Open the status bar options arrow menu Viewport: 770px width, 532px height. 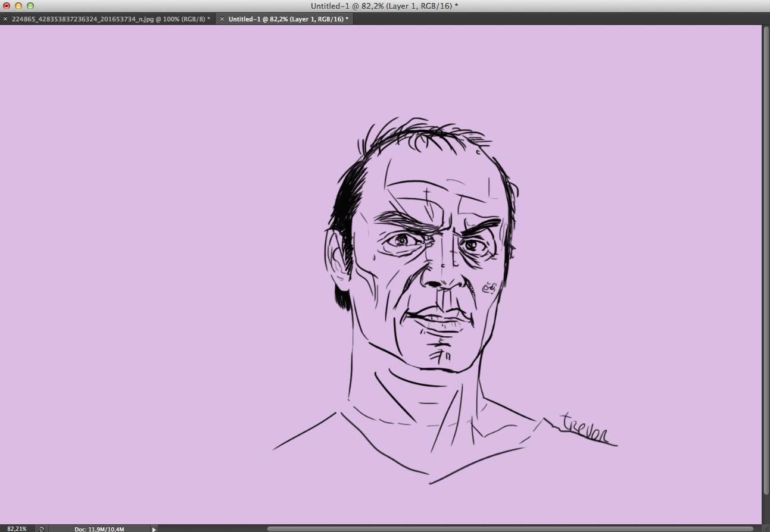coord(154,528)
